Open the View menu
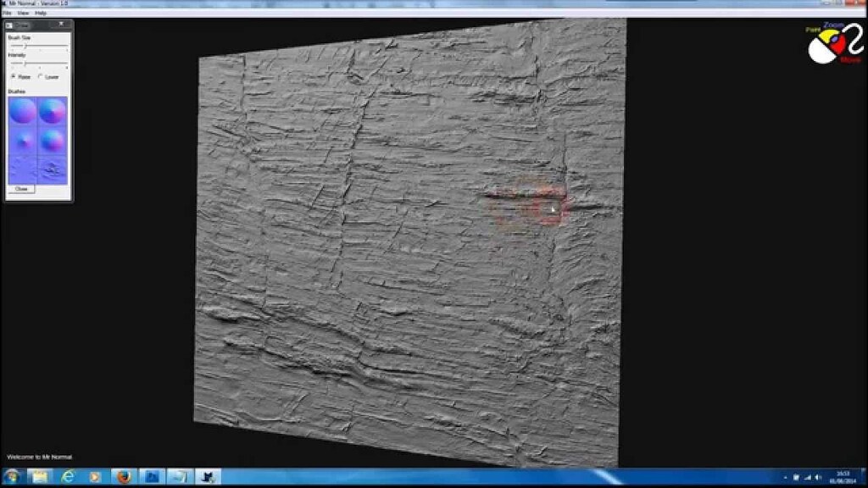The width and height of the screenshot is (868, 488). pyautogui.click(x=21, y=14)
